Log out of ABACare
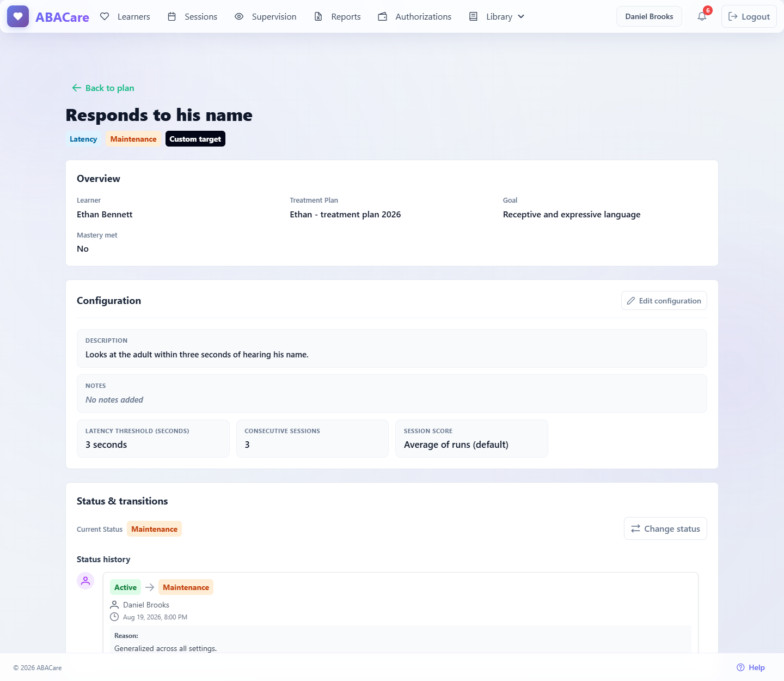This screenshot has height=681, width=784. tap(749, 16)
